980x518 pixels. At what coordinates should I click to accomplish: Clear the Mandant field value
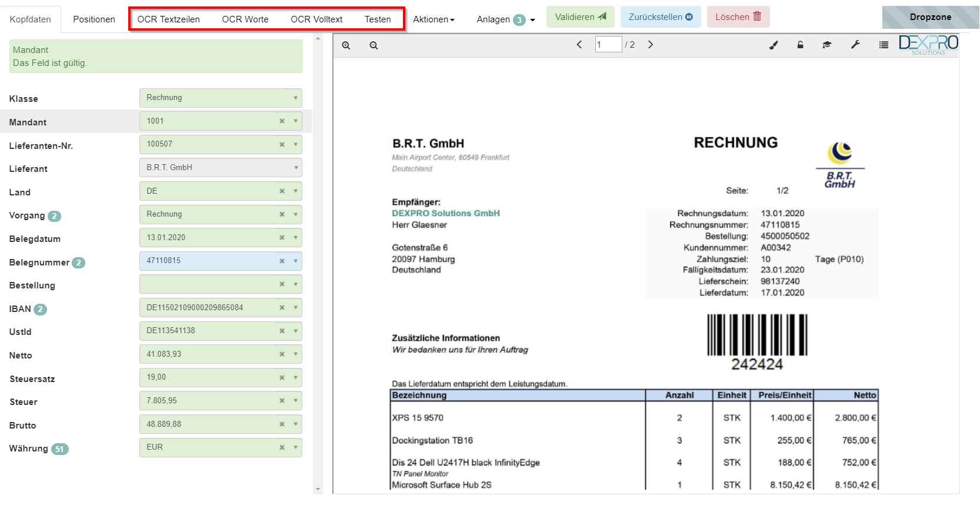[282, 121]
